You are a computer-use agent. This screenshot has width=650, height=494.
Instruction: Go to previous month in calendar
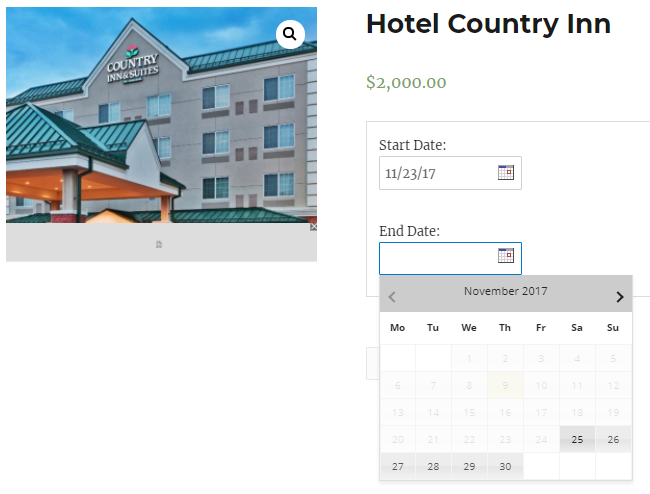tap(392, 296)
